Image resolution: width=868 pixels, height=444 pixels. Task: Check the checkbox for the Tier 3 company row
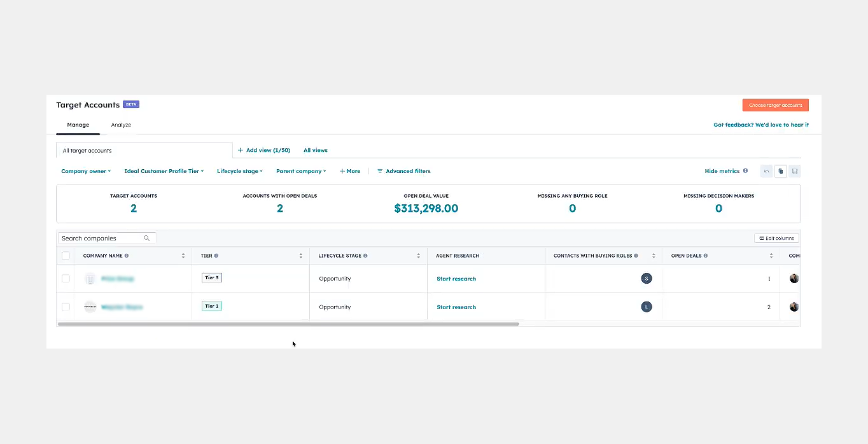click(66, 278)
